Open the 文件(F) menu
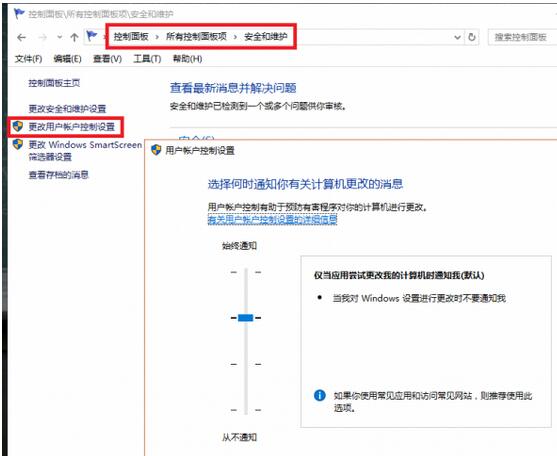The width and height of the screenshot is (557, 456). 29,59
